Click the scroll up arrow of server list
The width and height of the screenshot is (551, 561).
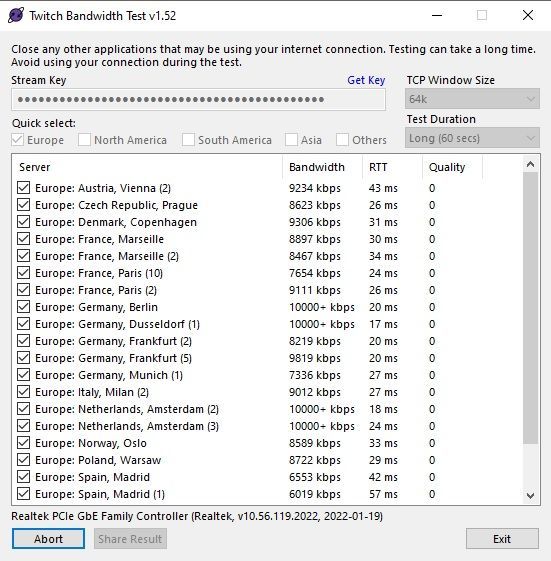click(531, 164)
